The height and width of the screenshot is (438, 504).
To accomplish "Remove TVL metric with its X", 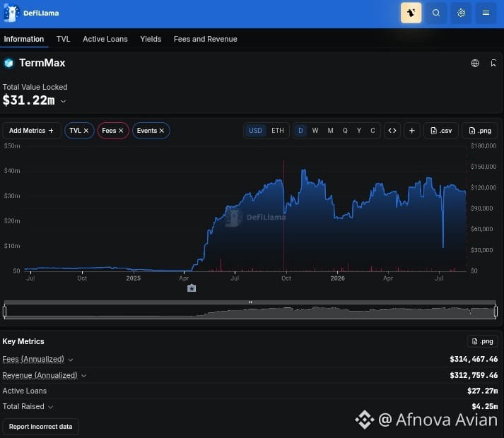I will [86, 131].
